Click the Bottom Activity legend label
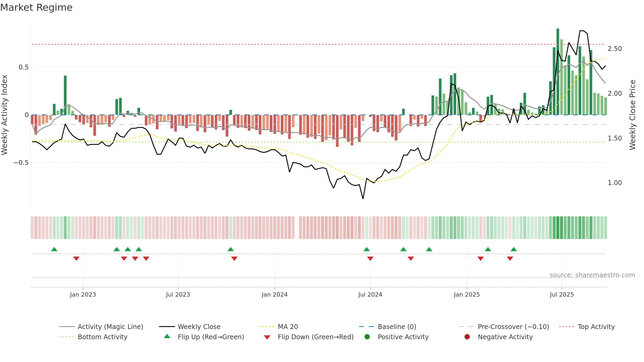644x362 pixels. coord(103,337)
